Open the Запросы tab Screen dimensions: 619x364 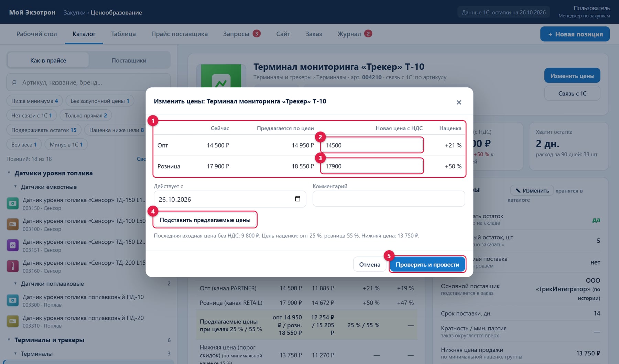242,34
